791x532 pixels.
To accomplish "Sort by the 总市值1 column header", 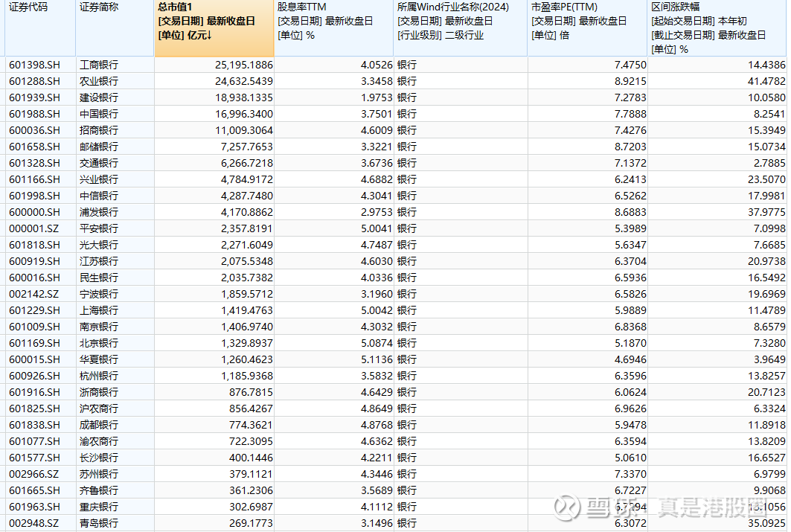I will pos(214,28).
